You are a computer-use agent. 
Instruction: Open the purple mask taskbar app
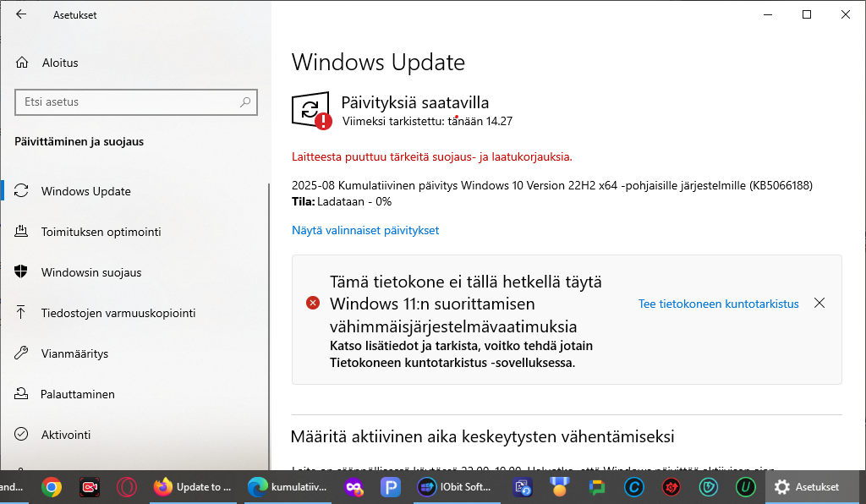(353, 487)
